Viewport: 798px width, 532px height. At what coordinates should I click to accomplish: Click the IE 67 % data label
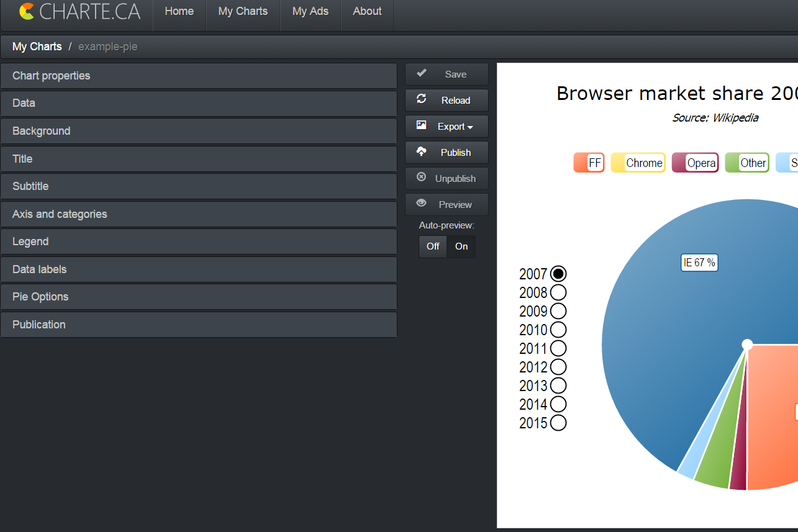pos(699,263)
